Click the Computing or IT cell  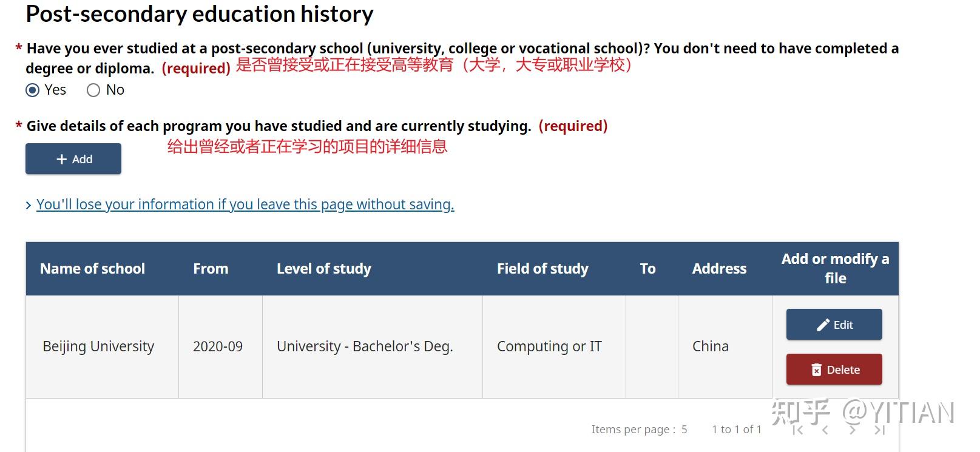(549, 346)
